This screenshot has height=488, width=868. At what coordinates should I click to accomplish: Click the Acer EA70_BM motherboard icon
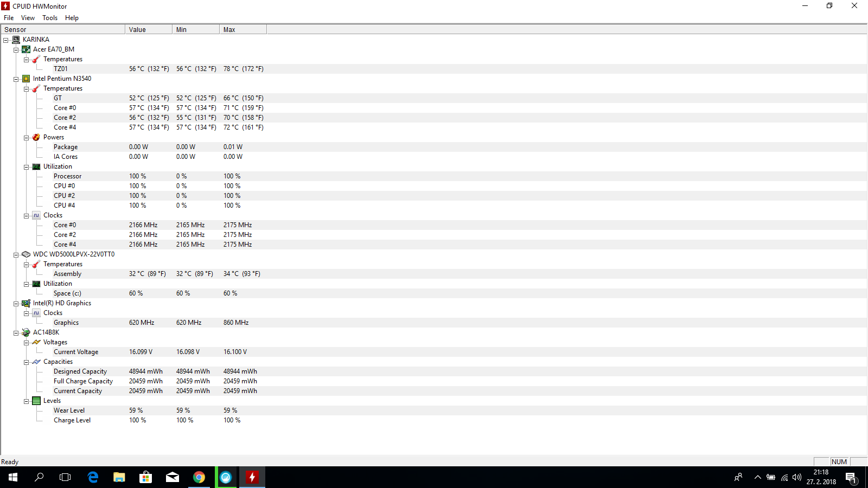(x=26, y=49)
